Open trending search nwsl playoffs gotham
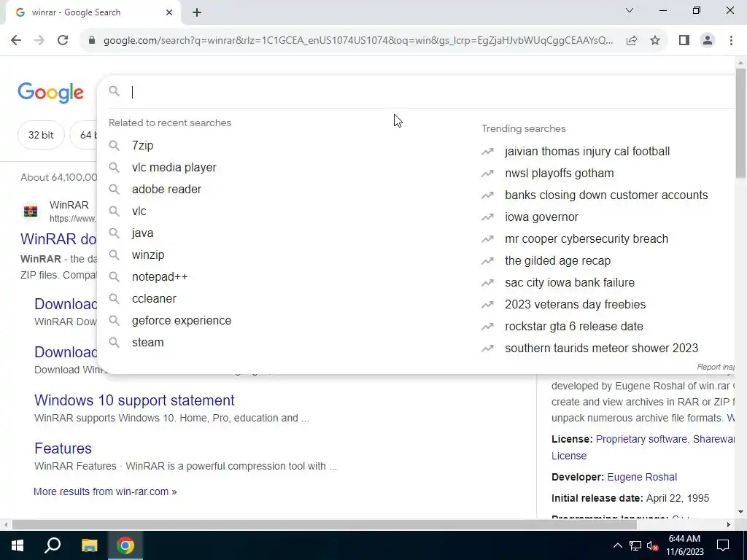Screen dimensions: 747x560 pyautogui.click(x=560, y=174)
